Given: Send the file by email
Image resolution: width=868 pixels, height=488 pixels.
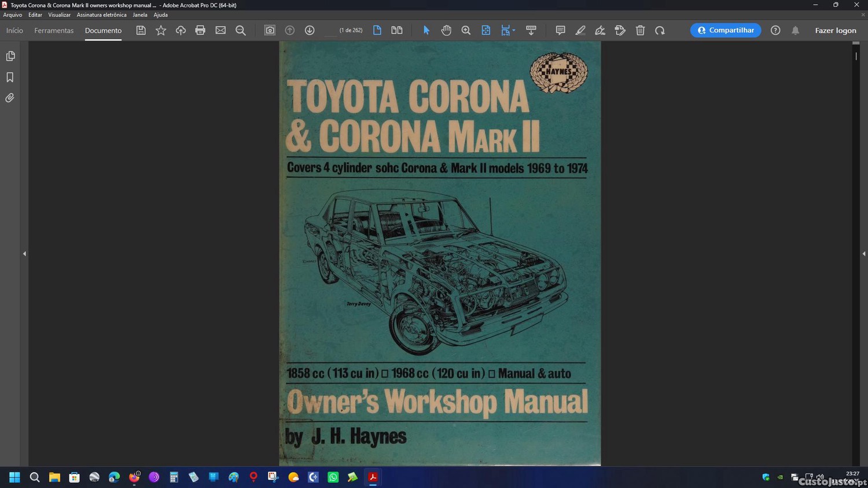Looking at the screenshot, I should click(x=220, y=30).
